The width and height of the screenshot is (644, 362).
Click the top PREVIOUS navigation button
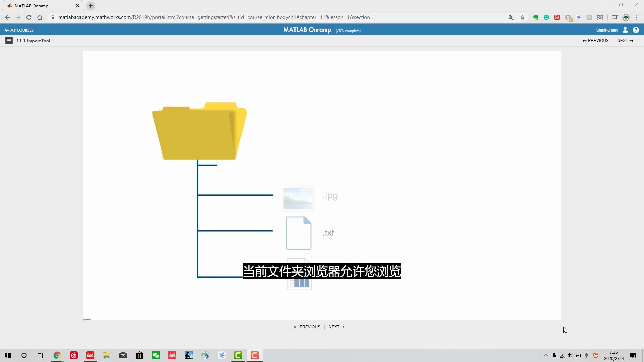[x=596, y=41]
